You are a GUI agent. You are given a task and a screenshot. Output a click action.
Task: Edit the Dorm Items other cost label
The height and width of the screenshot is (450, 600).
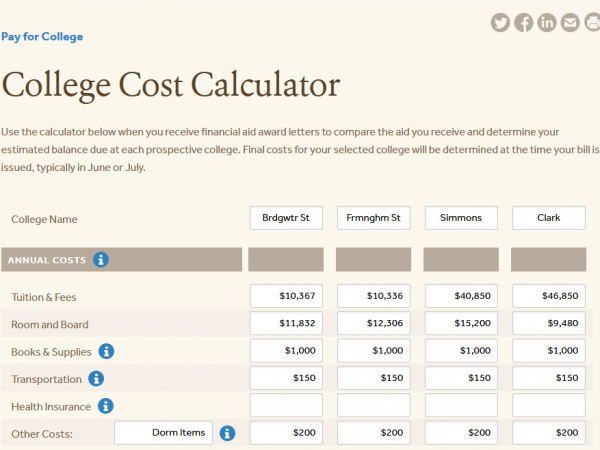[163, 433]
